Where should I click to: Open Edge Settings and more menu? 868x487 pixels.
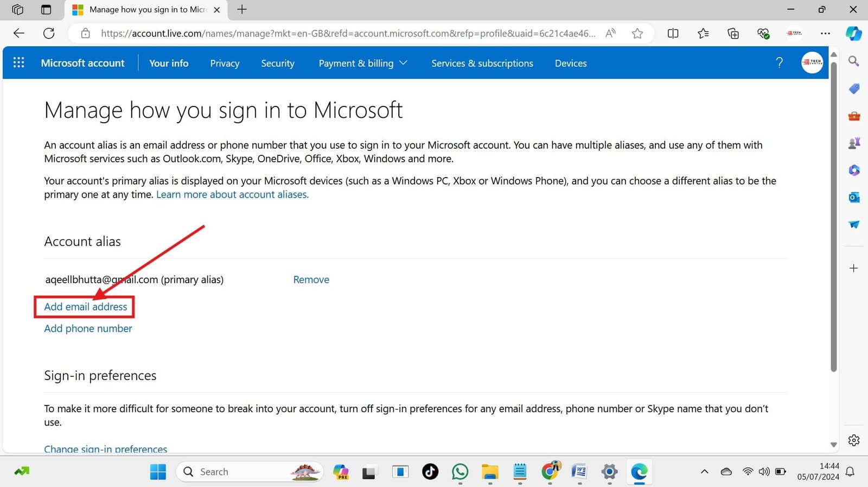(825, 34)
